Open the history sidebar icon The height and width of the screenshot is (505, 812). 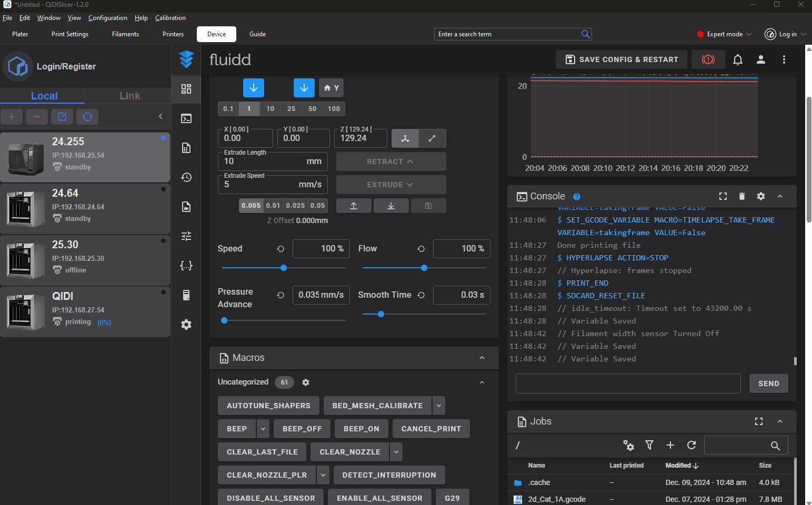tap(186, 177)
